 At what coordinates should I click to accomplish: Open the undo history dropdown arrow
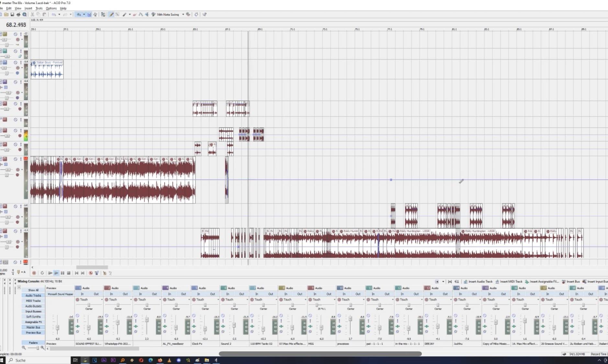pyautogui.click(x=59, y=15)
